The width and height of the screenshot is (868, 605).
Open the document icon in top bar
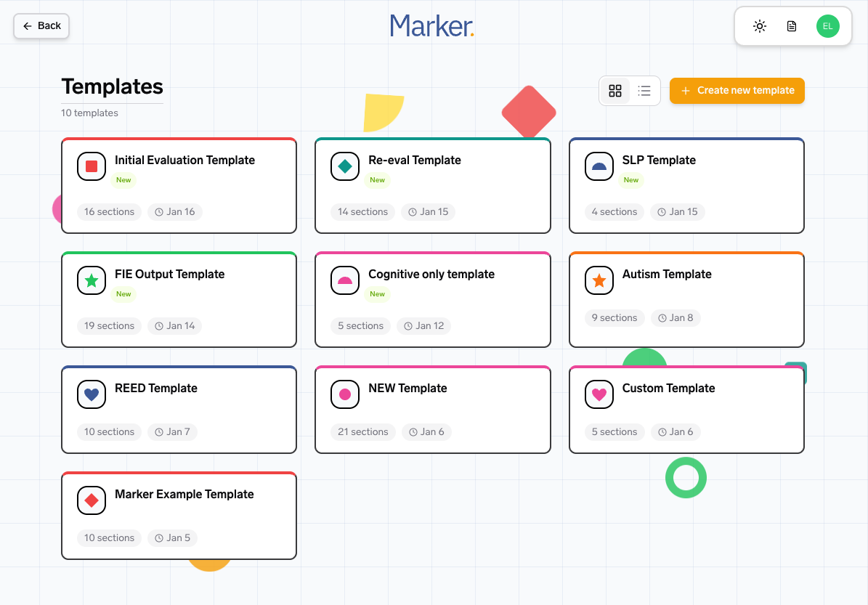(792, 26)
